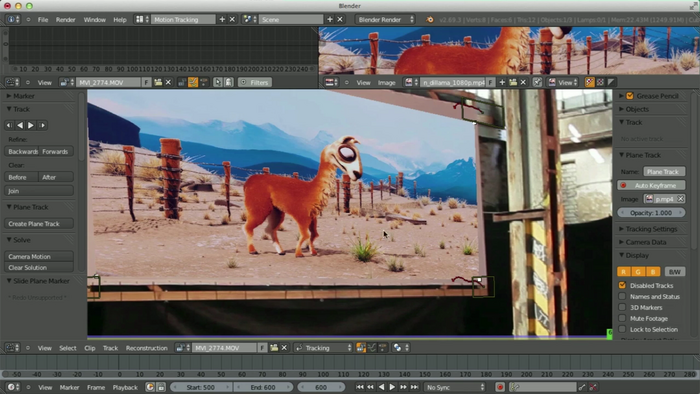The width and height of the screenshot is (700, 394).
Task: Jump to the last frame in the timeline
Action: pyautogui.click(x=414, y=387)
